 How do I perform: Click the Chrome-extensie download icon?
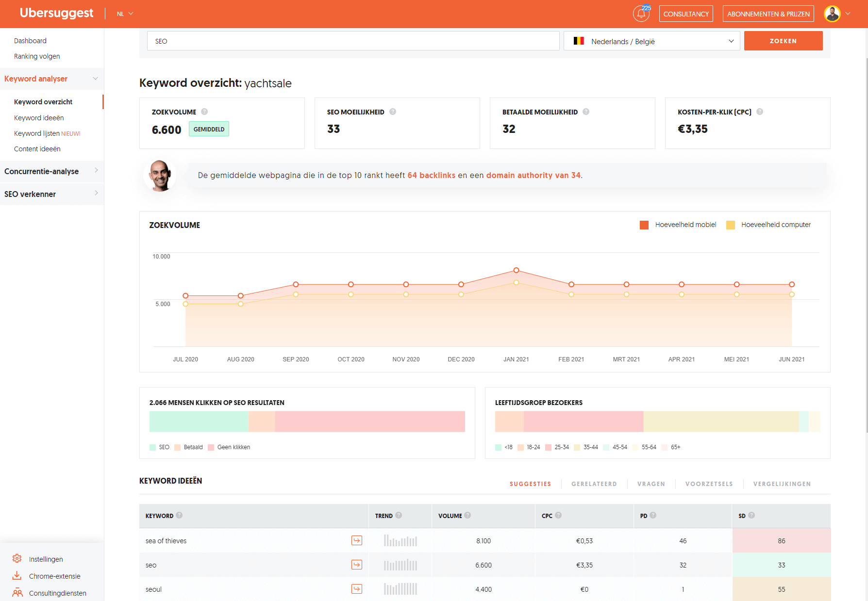pyautogui.click(x=17, y=575)
